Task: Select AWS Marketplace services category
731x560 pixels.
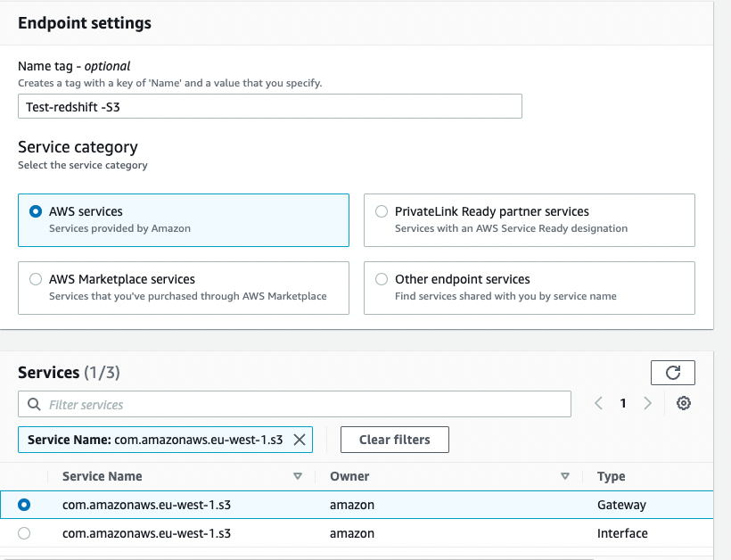Action: point(36,280)
